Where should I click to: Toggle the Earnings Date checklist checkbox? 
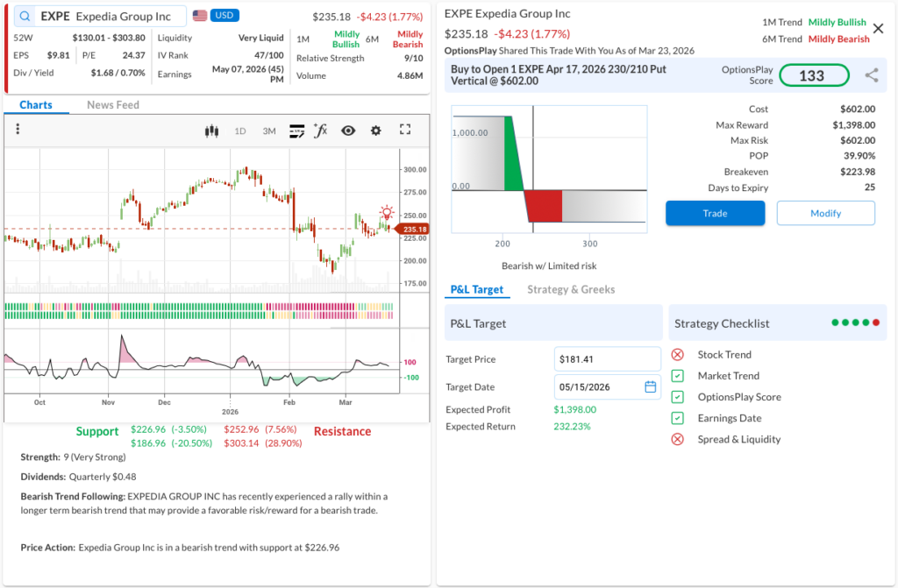pos(677,418)
